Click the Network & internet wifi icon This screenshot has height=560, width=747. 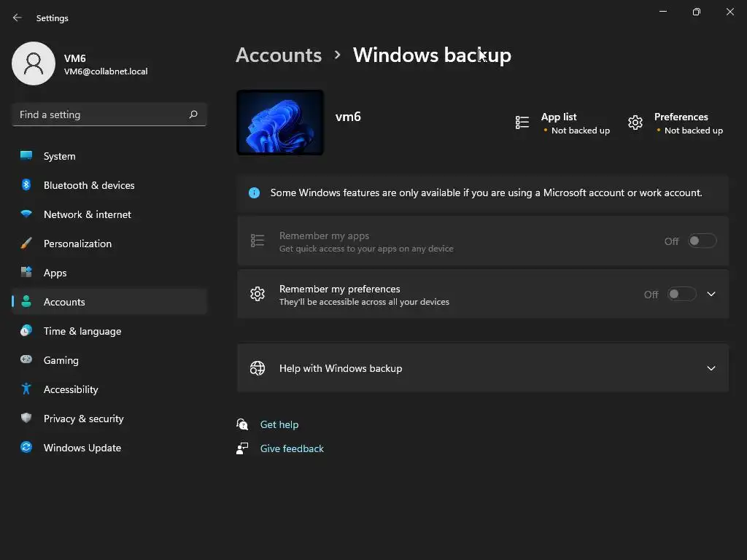[26, 214]
